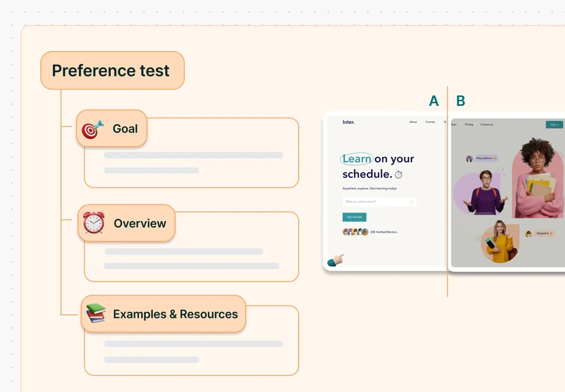Click the stacked books Resources icon
Screen dimensions: 565x392
96,313
